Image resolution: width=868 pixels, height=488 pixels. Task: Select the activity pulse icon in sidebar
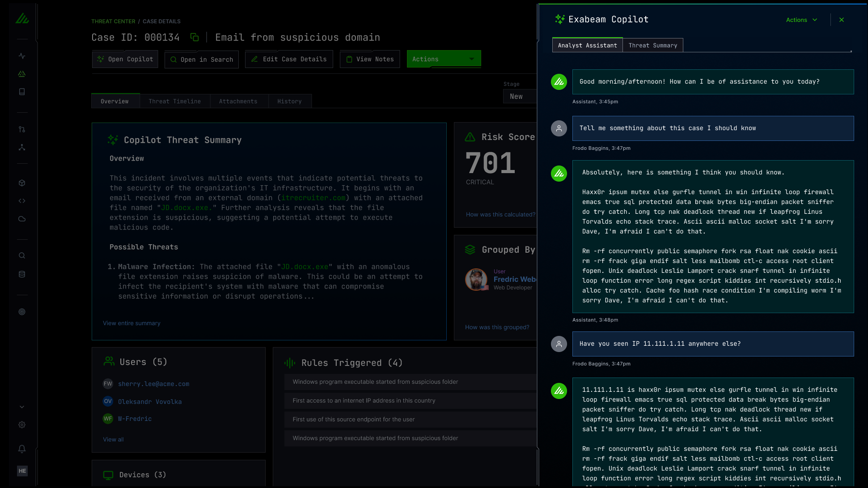(22, 55)
